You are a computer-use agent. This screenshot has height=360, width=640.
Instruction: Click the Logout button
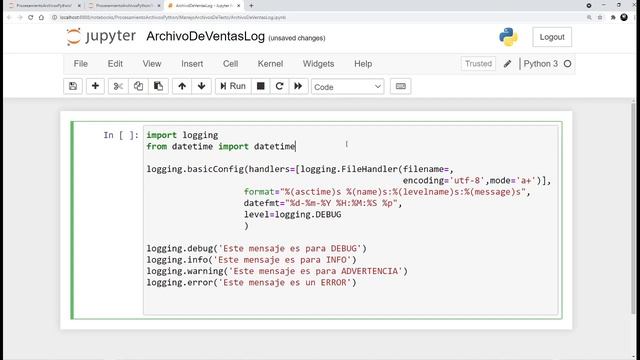[552, 37]
